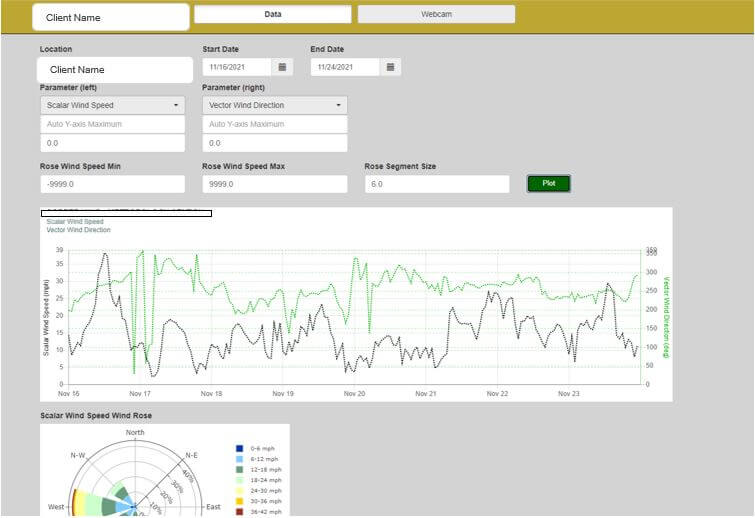
Task: Click the Client Name header box
Action: (111, 17)
